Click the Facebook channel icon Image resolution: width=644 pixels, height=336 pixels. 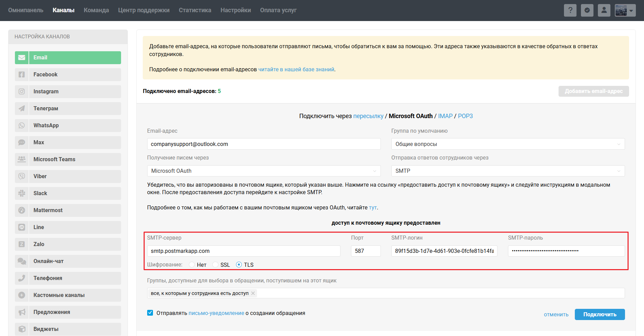pyautogui.click(x=22, y=75)
